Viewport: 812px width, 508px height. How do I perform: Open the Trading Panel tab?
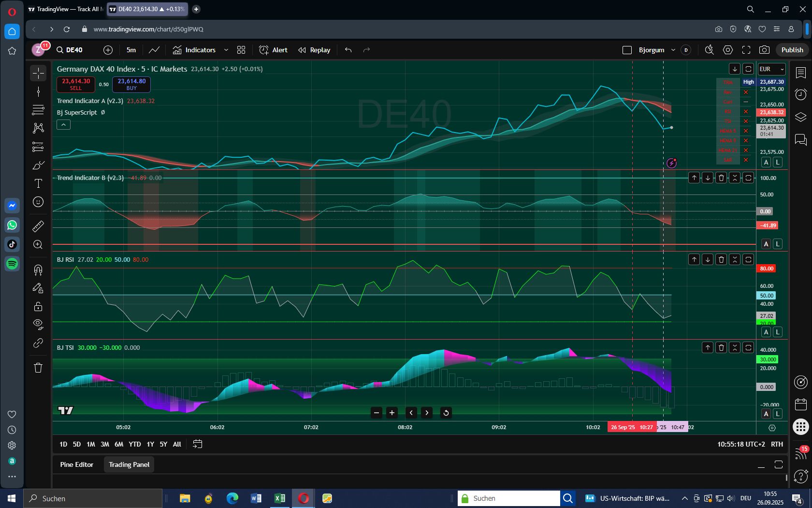[x=129, y=464]
